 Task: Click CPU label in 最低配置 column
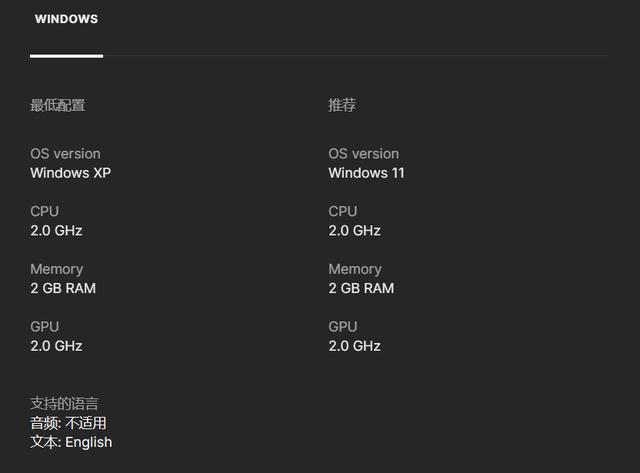tap(44, 211)
